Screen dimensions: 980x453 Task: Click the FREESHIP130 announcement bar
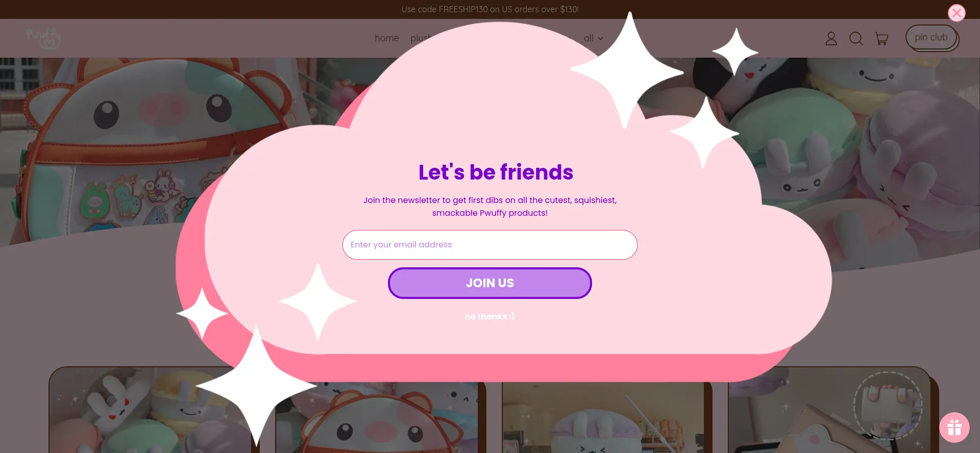489,9
